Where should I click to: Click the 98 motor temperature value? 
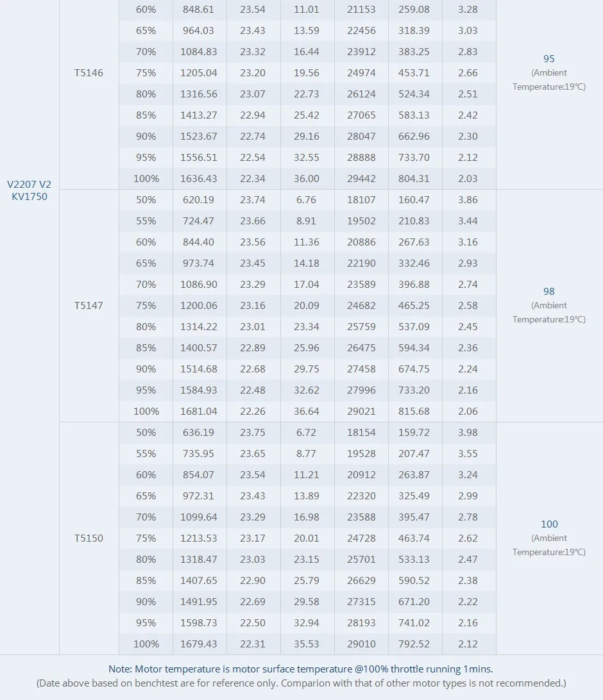click(x=548, y=292)
